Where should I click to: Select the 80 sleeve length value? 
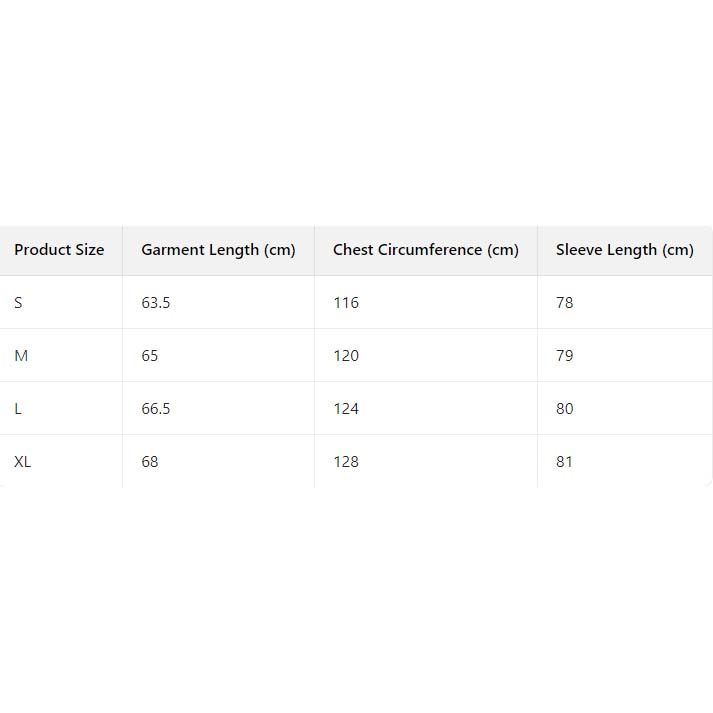pyautogui.click(x=565, y=409)
